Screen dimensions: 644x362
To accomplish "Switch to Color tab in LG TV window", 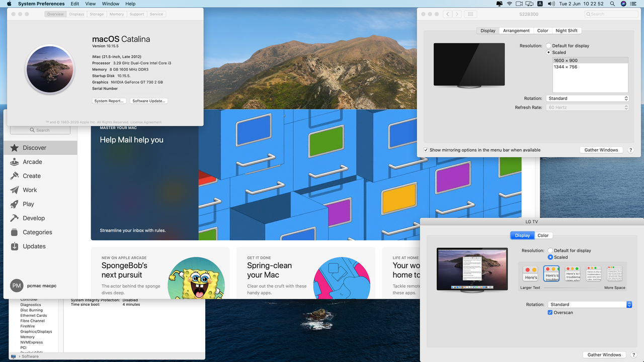I will coord(543,235).
